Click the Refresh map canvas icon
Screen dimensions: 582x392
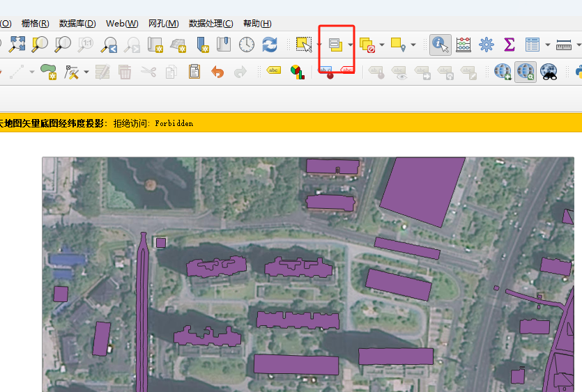(x=270, y=45)
